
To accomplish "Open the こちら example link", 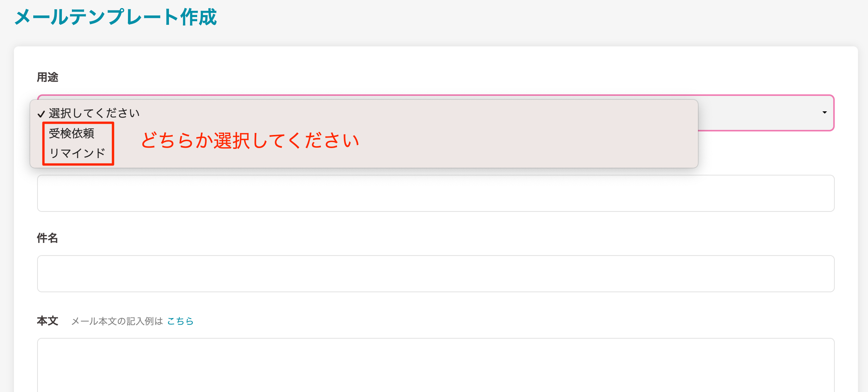I will [180, 321].
